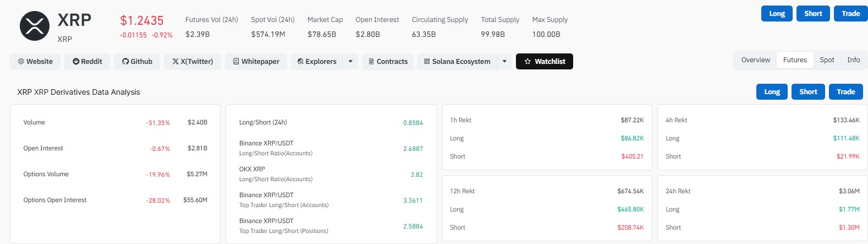Click Binance Top Trader Long/Short (Positions) label

point(284,231)
